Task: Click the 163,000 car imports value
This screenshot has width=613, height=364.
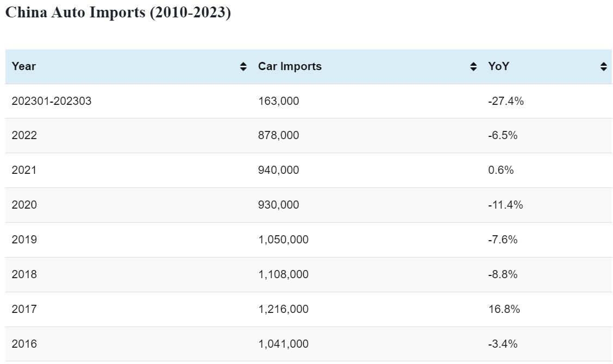Action: point(278,101)
